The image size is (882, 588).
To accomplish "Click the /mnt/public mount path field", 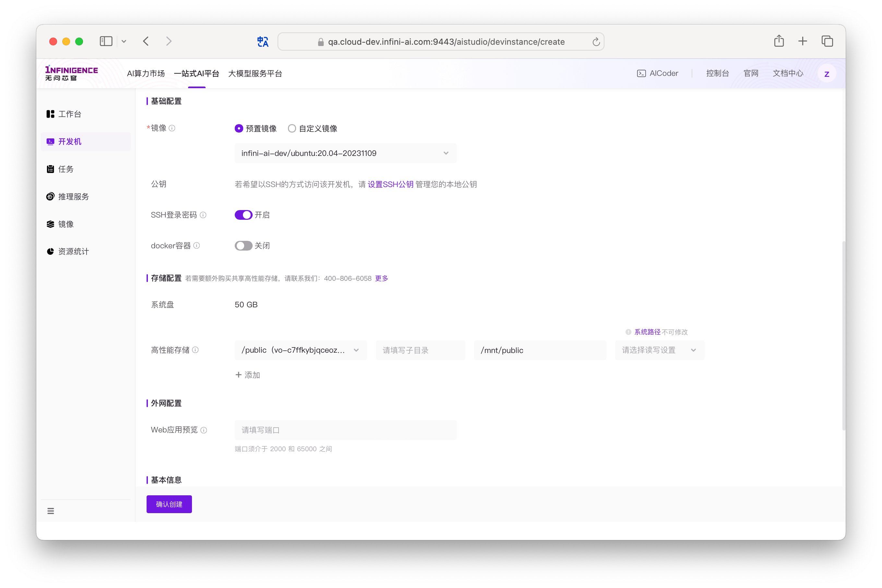I will tap(540, 350).
